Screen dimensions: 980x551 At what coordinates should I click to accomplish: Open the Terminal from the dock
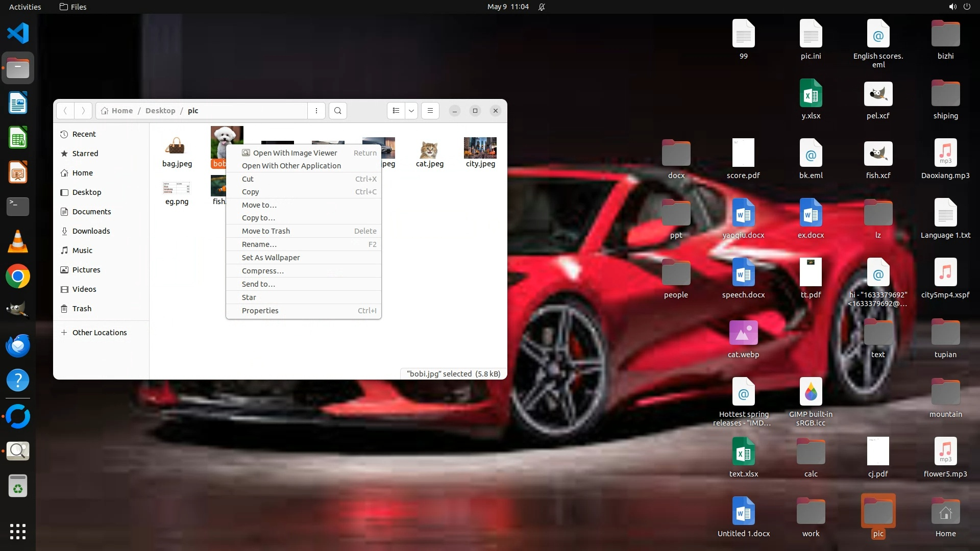[x=18, y=207]
